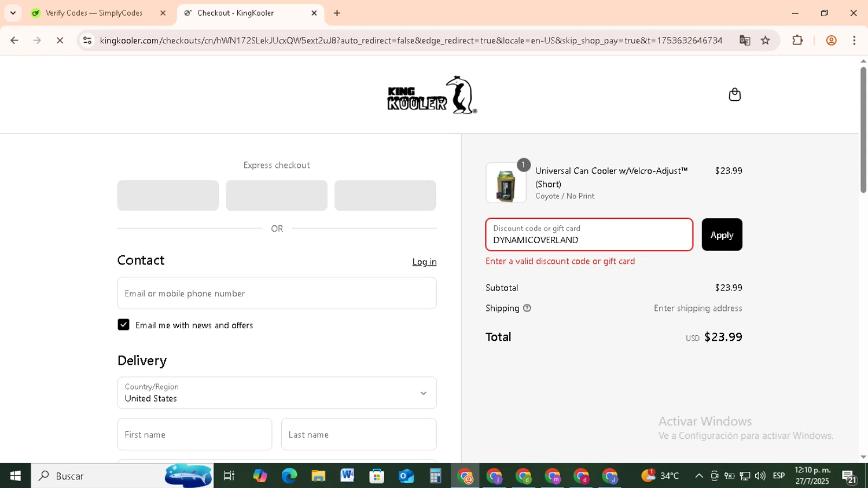Close the Verify Codes — SimplyCodes tab
Image resolution: width=868 pixels, height=488 pixels.
[163, 13]
